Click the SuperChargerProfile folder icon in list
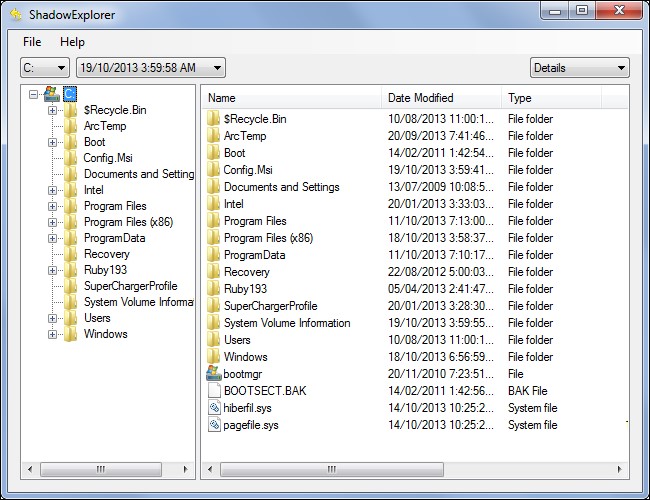Screen dimensions: 650x500 click(x=213, y=306)
